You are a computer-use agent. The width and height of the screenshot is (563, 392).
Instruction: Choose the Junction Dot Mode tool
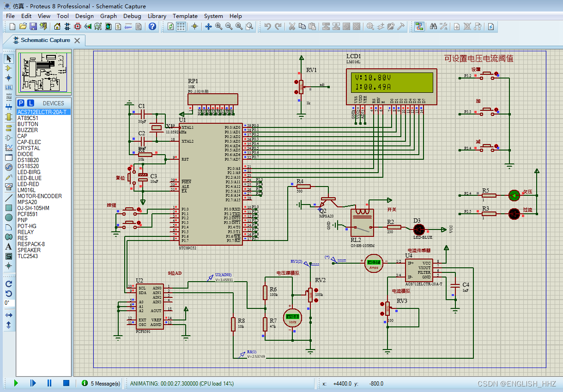coord(8,78)
